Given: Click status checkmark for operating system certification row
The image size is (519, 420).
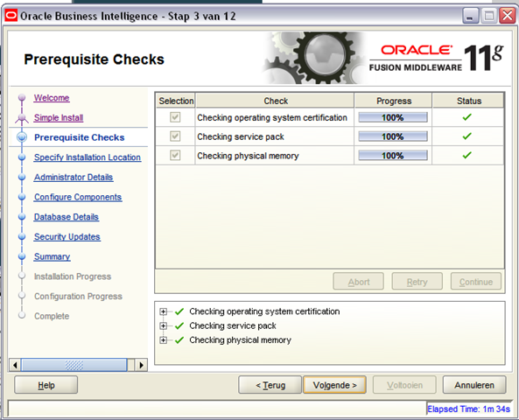Looking at the screenshot, I should [467, 117].
